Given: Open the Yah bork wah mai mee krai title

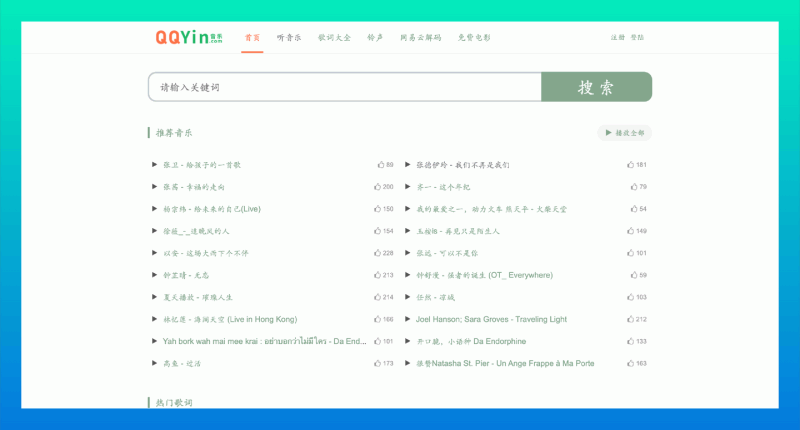Looking at the screenshot, I should tap(264, 341).
